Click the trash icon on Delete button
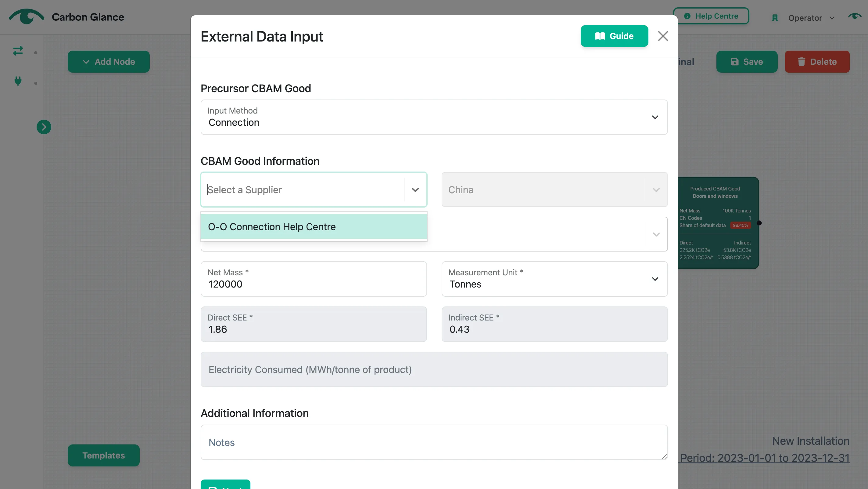868x489 pixels. 801,62
